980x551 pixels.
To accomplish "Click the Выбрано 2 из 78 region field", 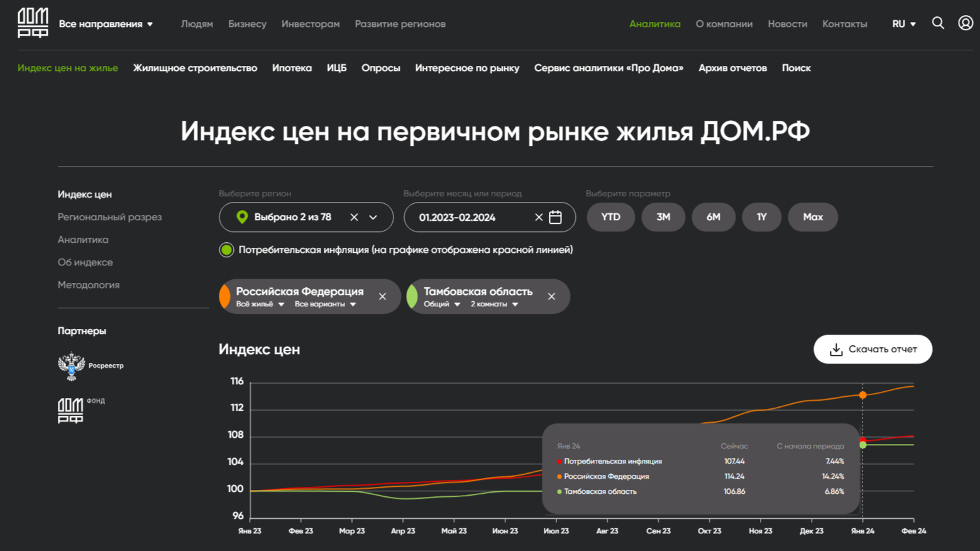I will tap(306, 217).
